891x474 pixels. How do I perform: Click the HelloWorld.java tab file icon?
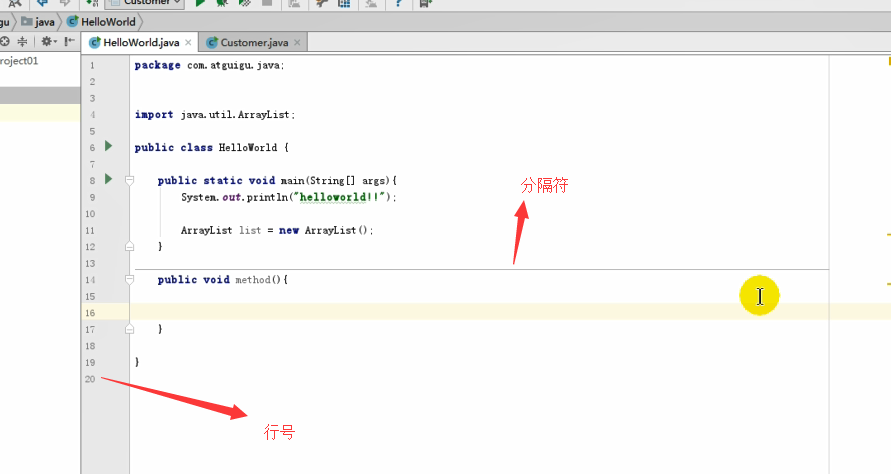[95, 43]
